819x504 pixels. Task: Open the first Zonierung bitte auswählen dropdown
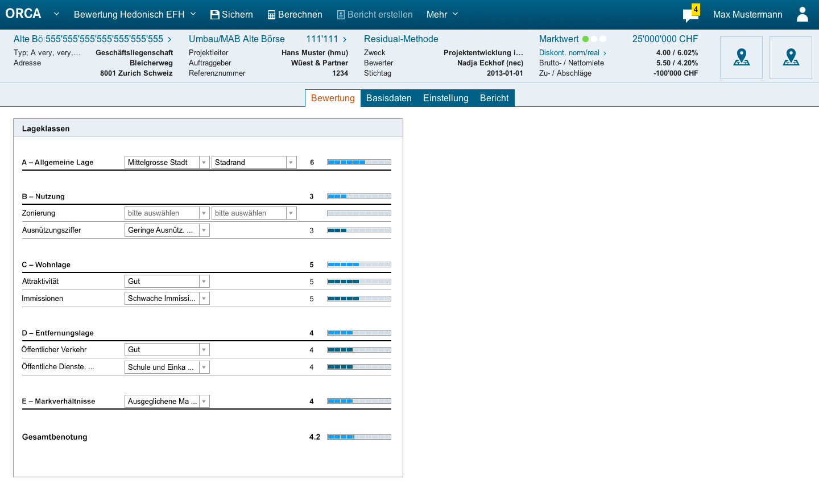tap(167, 213)
